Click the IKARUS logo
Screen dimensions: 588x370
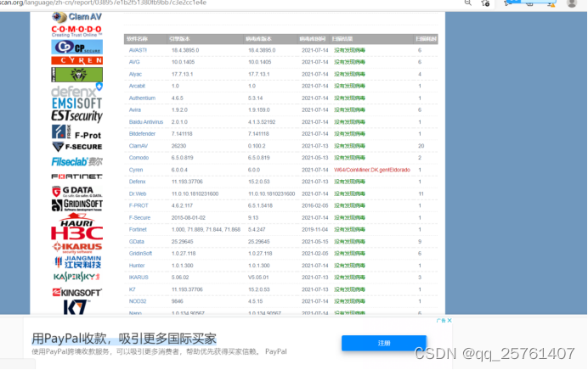[76, 248]
